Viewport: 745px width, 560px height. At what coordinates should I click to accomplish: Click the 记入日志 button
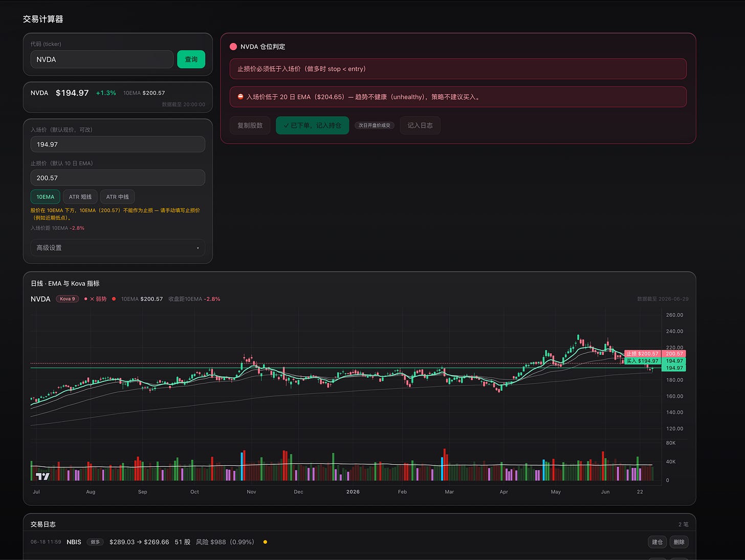pos(420,125)
